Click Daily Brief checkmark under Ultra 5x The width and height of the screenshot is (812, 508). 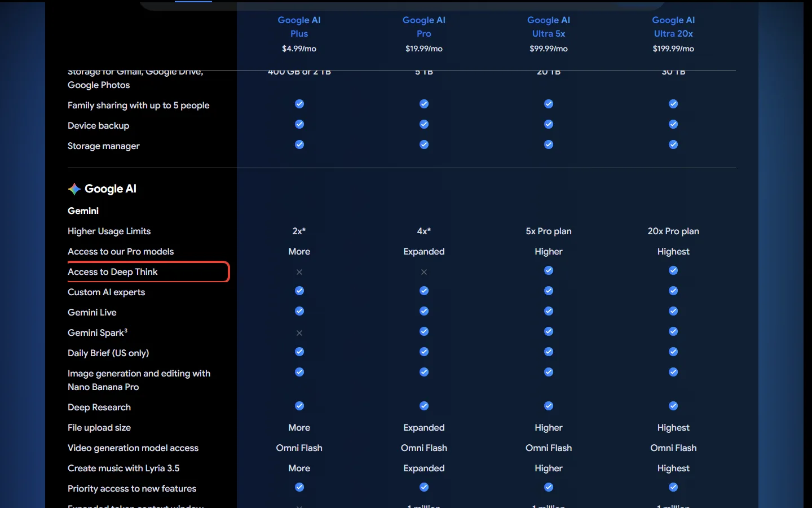click(x=549, y=352)
